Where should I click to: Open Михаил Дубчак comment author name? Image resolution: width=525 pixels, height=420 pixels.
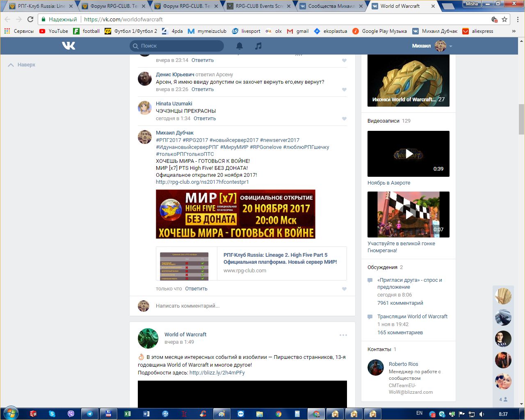[x=175, y=133]
